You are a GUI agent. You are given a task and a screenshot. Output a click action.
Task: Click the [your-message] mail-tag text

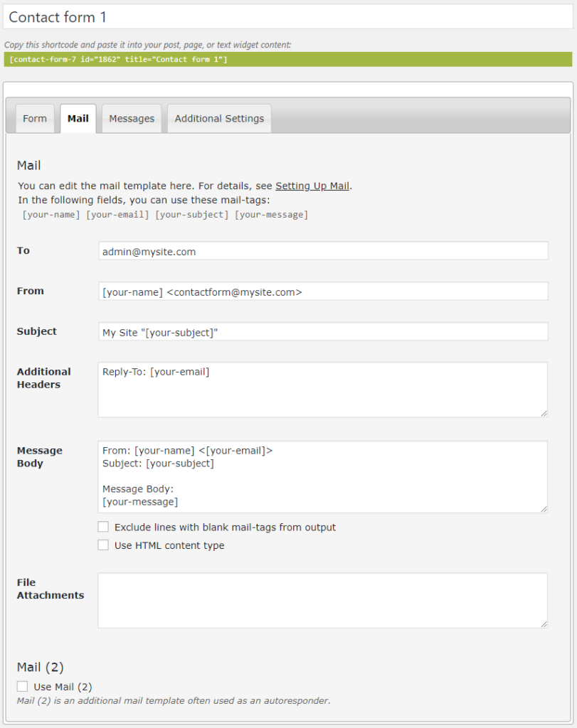point(271,215)
